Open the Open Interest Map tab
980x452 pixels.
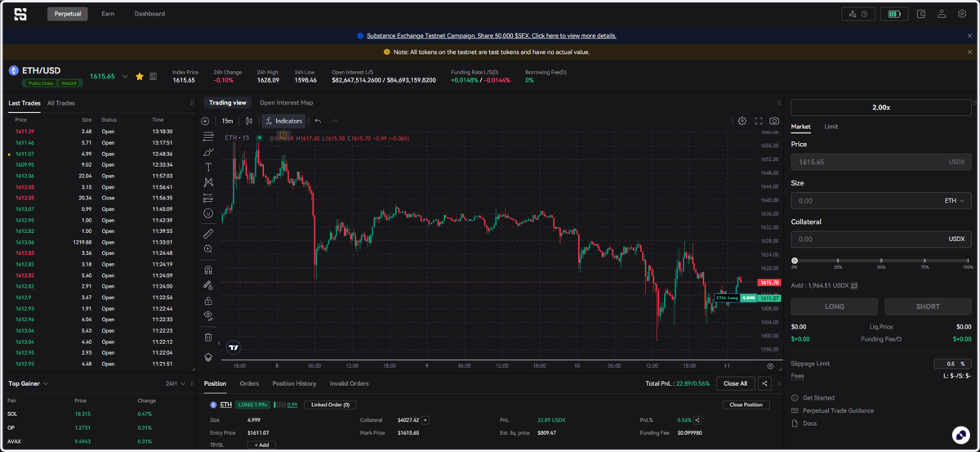[286, 103]
